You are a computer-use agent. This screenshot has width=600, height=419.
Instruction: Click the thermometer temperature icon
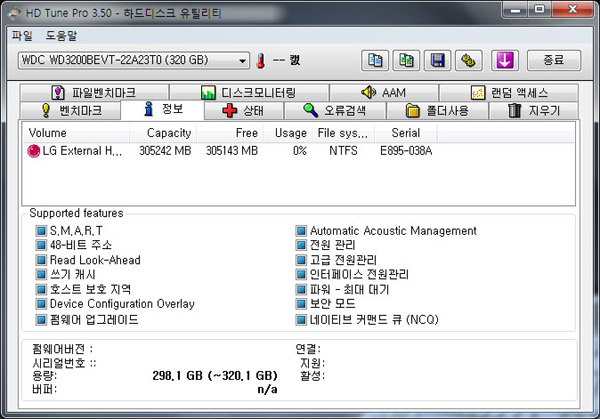pyautogui.click(x=261, y=61)
